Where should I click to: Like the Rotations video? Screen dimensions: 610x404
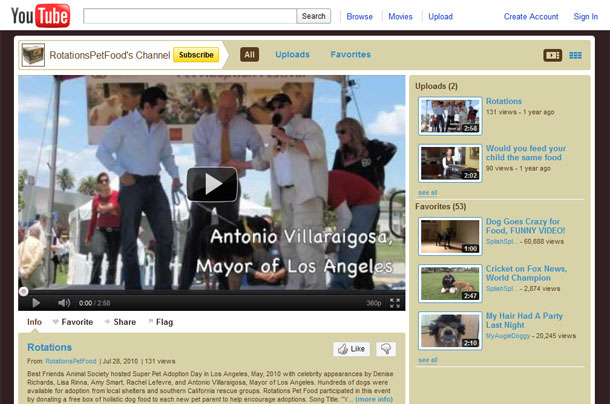click(x=352, y=349)
